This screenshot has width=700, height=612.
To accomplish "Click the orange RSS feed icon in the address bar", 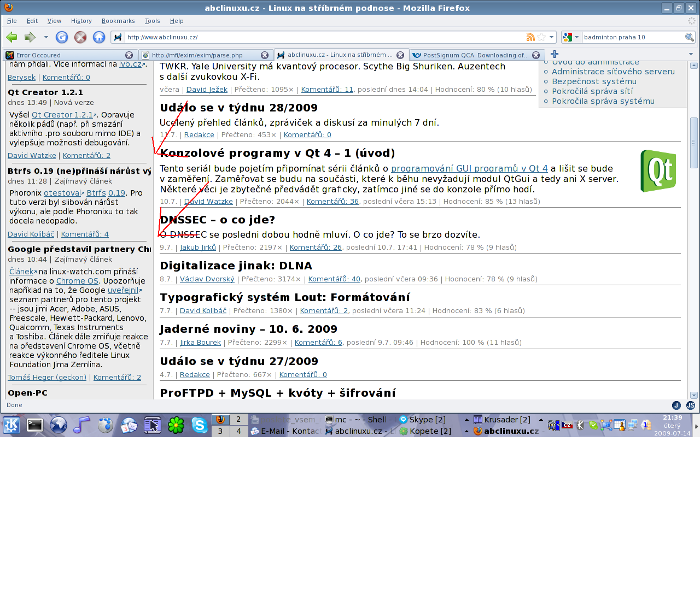I will tap(530, 37).
